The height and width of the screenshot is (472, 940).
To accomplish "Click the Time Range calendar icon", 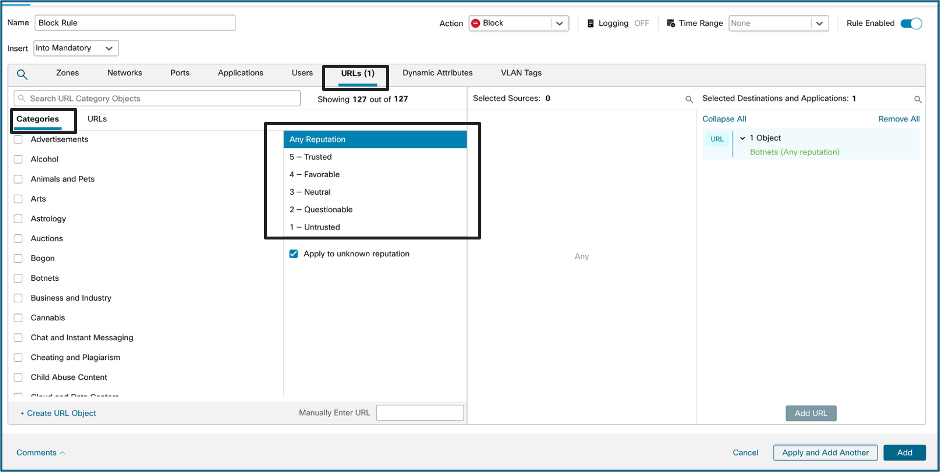I will click(x=671, y=23).
